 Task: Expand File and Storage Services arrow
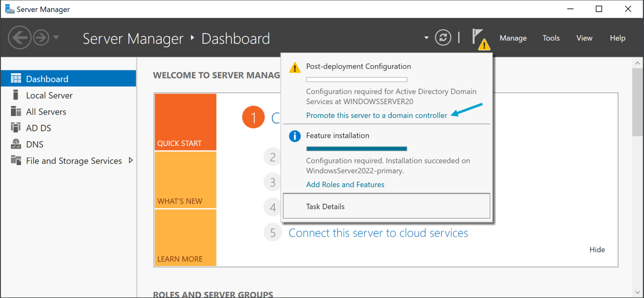131,160
